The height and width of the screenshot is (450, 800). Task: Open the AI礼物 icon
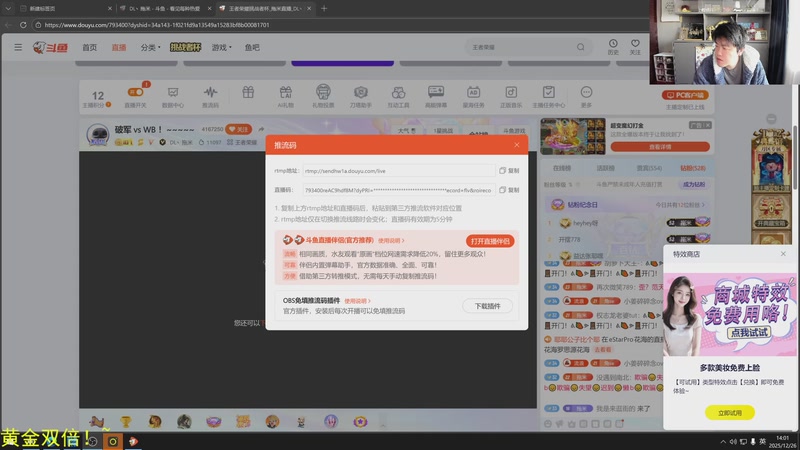(x=286, y=97)
